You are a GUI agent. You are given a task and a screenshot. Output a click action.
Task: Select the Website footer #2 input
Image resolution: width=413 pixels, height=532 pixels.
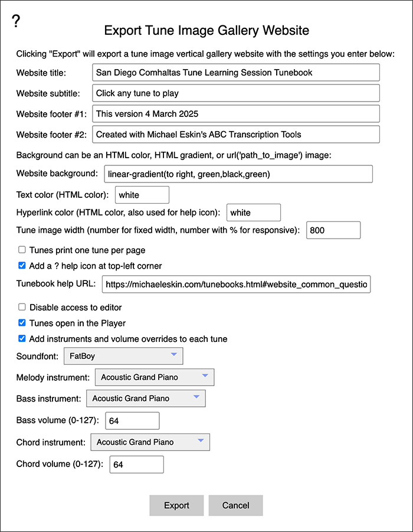tap(236, 135)
